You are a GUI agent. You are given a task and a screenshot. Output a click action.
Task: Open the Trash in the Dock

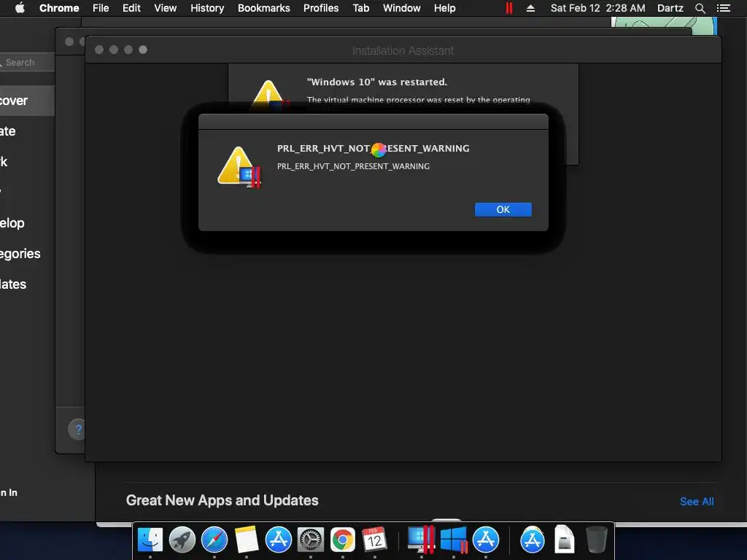pos(596,540)
